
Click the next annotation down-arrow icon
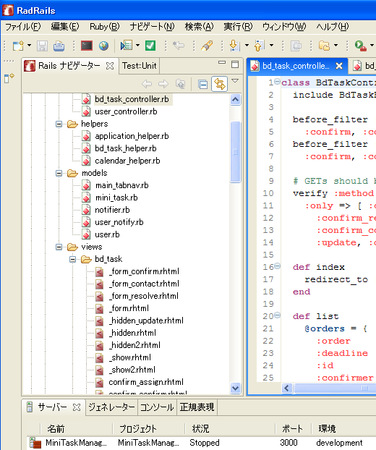pyautogui.click(x=235, y=46)
